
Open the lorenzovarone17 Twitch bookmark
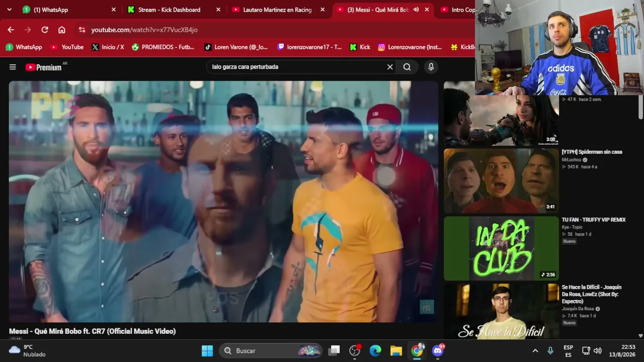tap(309, 47)
